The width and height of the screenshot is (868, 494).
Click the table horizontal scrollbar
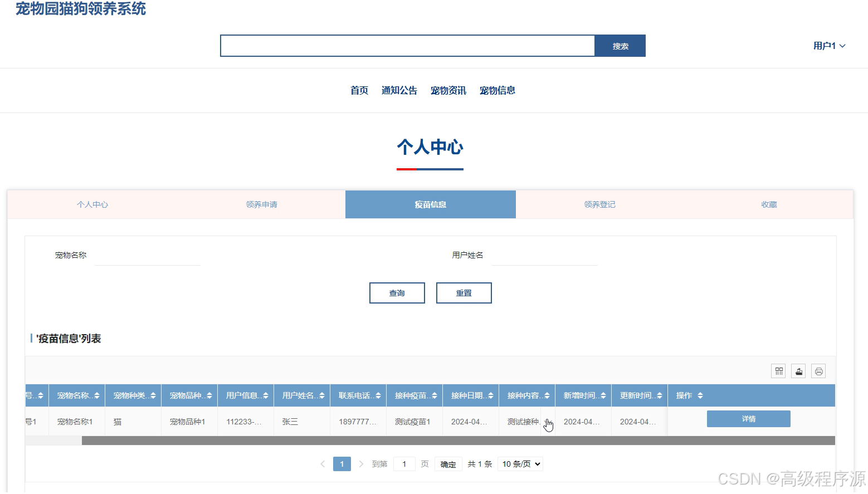tap(458, 441)
